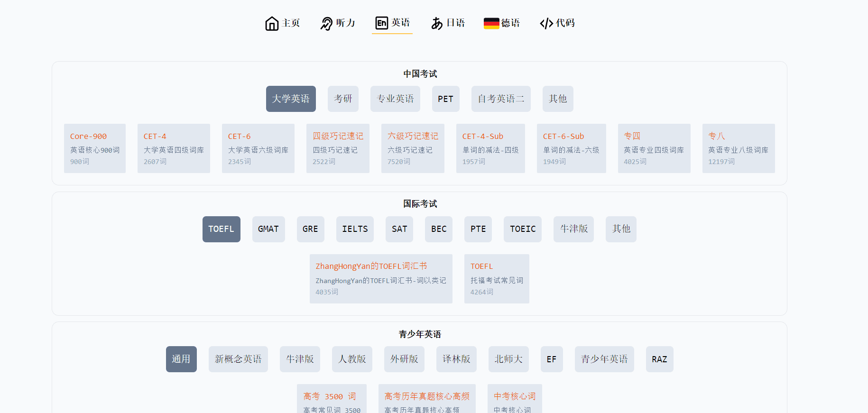Click the German flag icon
This screenshot has height=413, width=868.
click(x=491, y=23)
